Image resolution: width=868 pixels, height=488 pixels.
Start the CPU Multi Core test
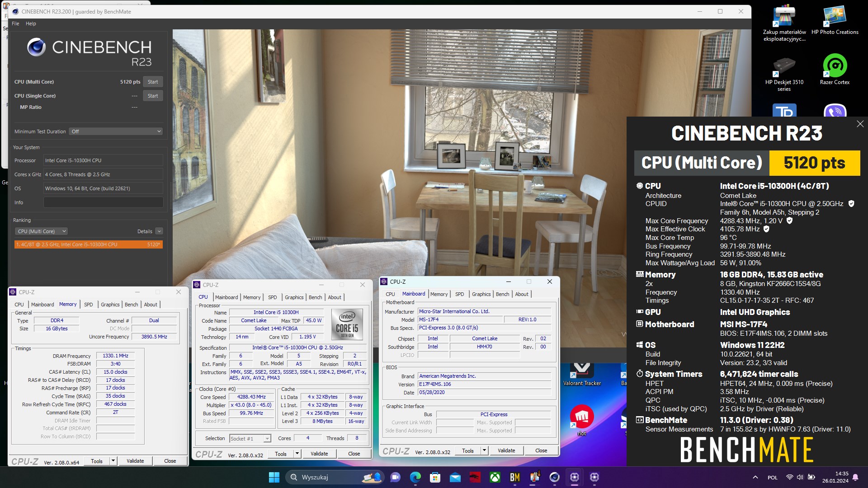coord(153,82)
